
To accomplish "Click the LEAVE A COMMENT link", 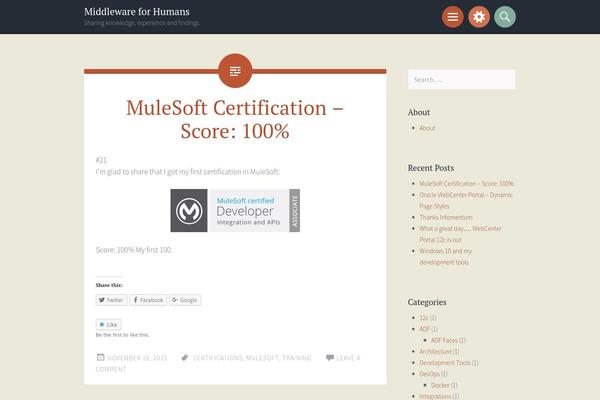I will [348, 358].
